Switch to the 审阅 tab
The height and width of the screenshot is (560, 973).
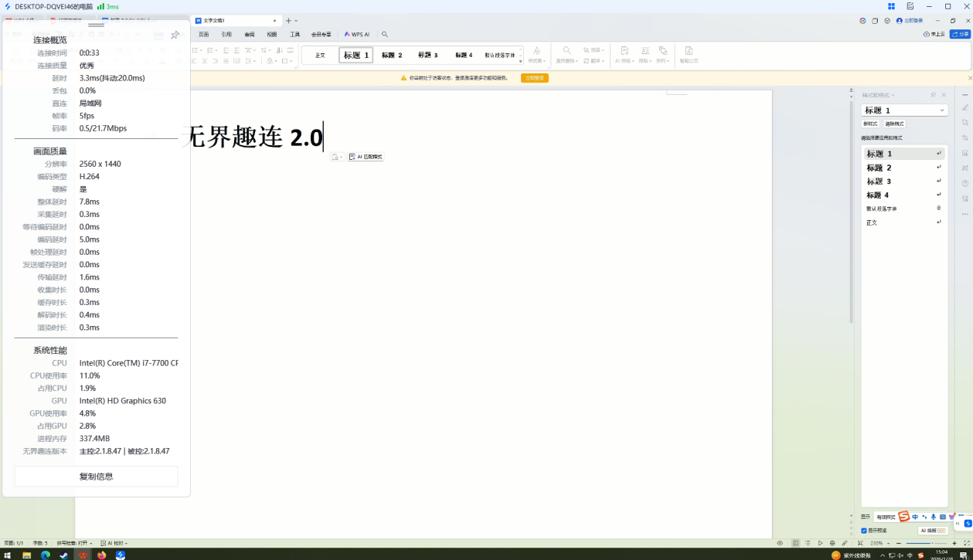[250, 35]
